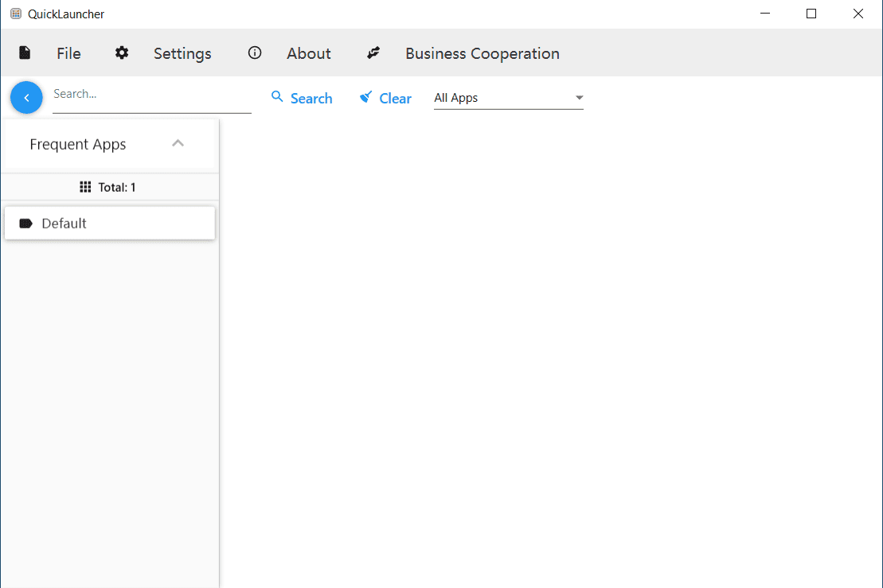Viewport: 883px width, 588px height.
Task: Click the All Apps dropdown arrow
Action: click(579, 98)
